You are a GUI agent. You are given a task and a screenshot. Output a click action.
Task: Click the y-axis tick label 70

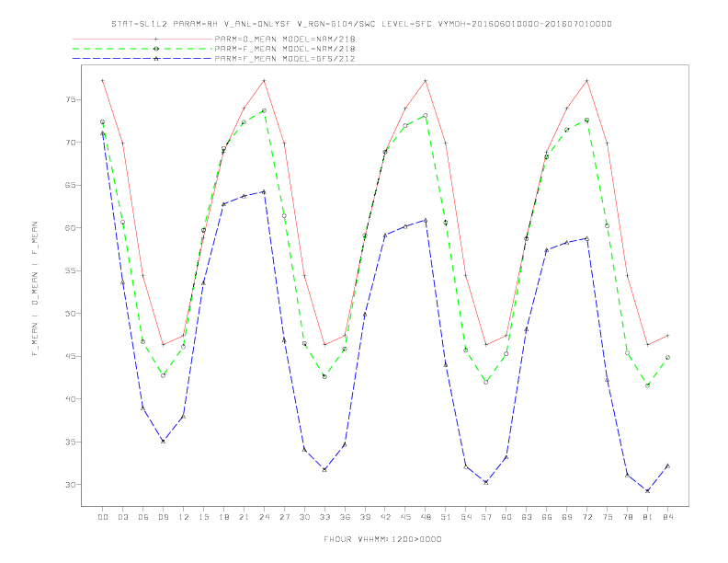pos(70,143)
